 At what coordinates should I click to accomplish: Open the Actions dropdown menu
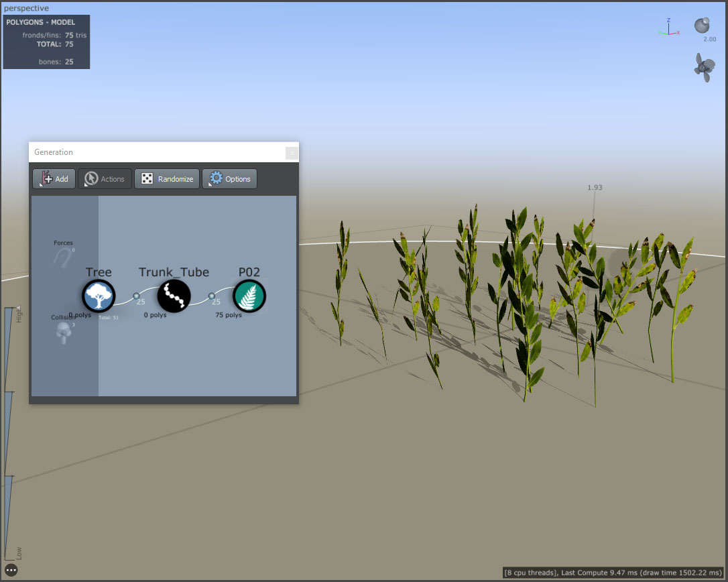[x=105, y=179]
